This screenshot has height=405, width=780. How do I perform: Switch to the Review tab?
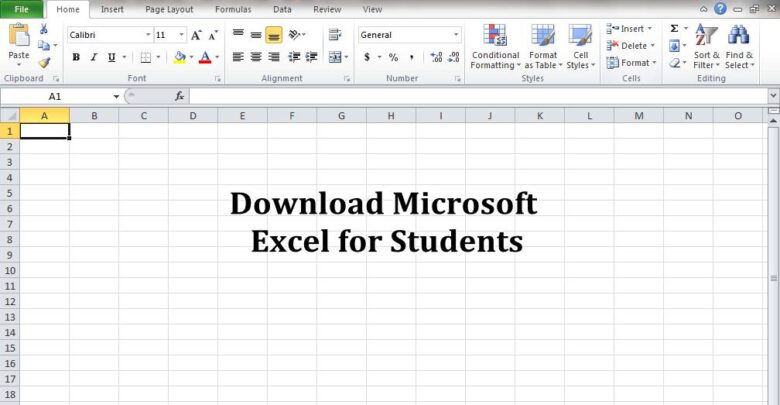pos(327,9)
